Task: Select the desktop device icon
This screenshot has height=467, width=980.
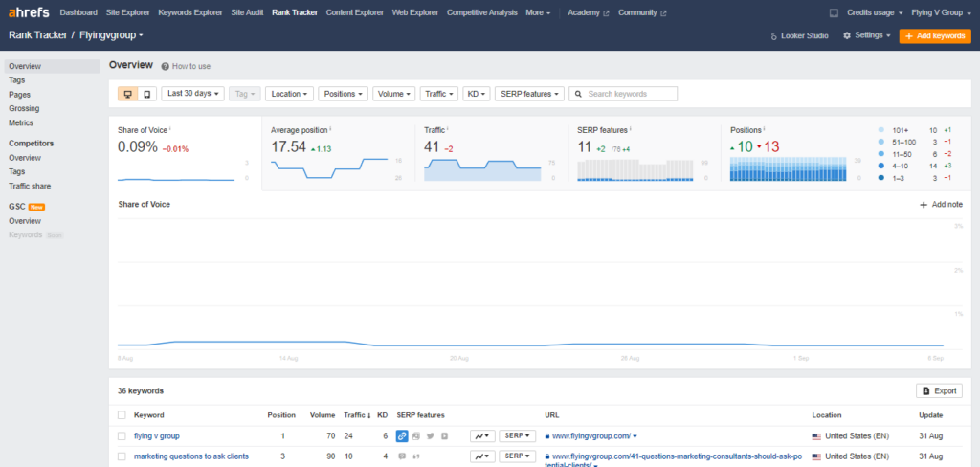Action: click(x=127, y=94)
